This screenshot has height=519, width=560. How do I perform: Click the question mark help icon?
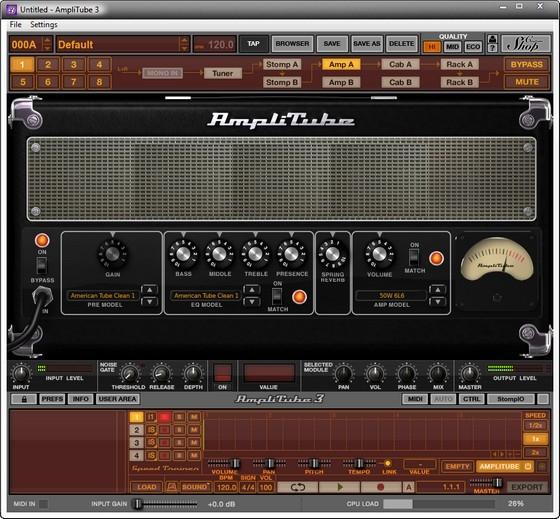point(492,48)
